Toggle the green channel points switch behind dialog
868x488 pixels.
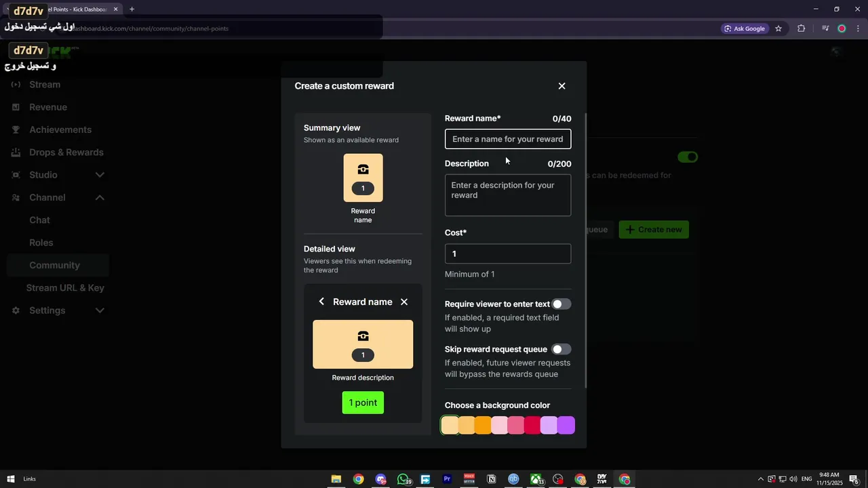click(688, 157)
